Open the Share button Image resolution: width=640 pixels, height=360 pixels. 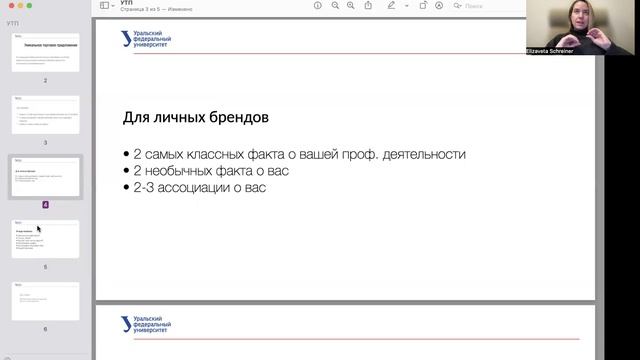(368, 5)
